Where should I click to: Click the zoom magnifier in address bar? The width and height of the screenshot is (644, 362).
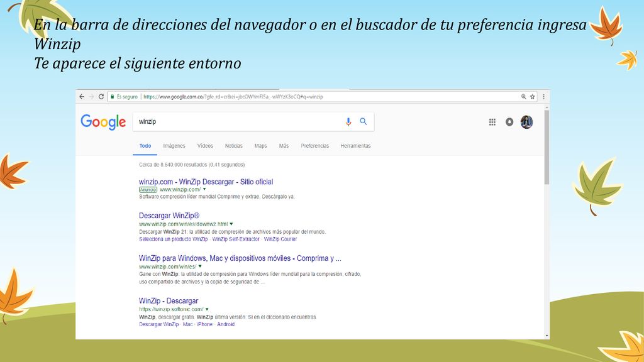(x=524, y=97)
